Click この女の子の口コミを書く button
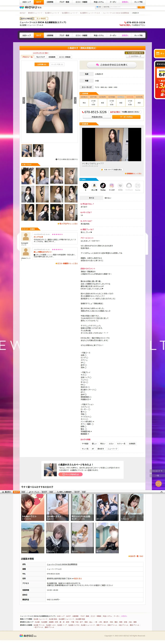 click(112, 65)
